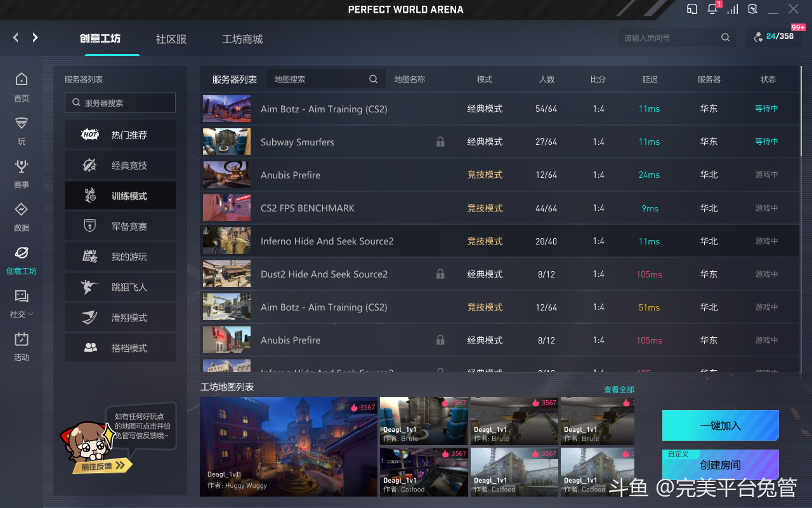Select the 赛事 trophy icon

click(22, 167)
